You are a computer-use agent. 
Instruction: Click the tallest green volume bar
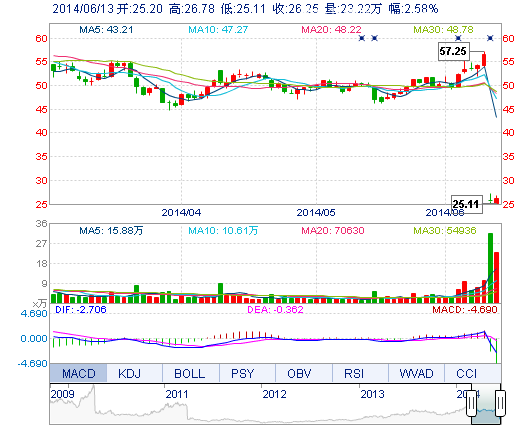(x=490, y=268)
